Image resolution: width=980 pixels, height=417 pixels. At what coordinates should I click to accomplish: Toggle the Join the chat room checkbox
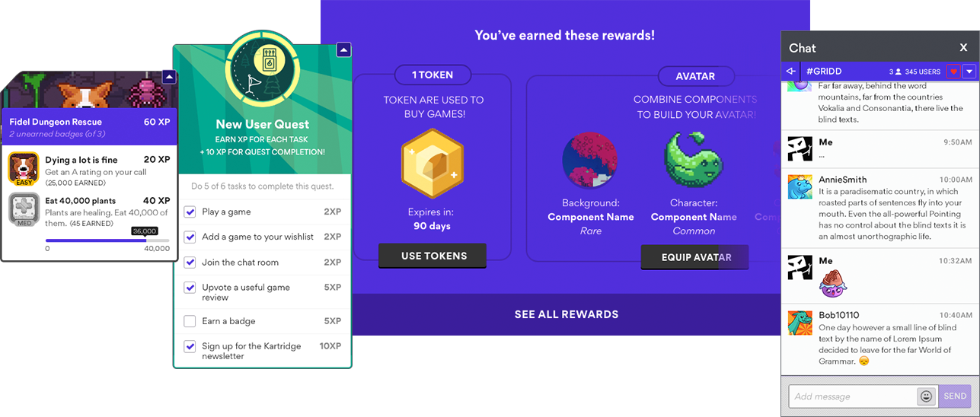coord(190,262)
